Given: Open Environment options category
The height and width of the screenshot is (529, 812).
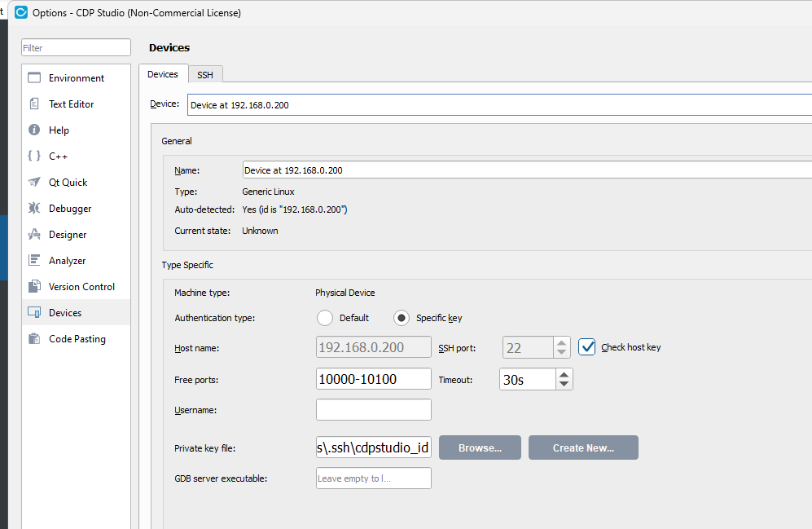Looking at the screenshot, I should (76, 77).
